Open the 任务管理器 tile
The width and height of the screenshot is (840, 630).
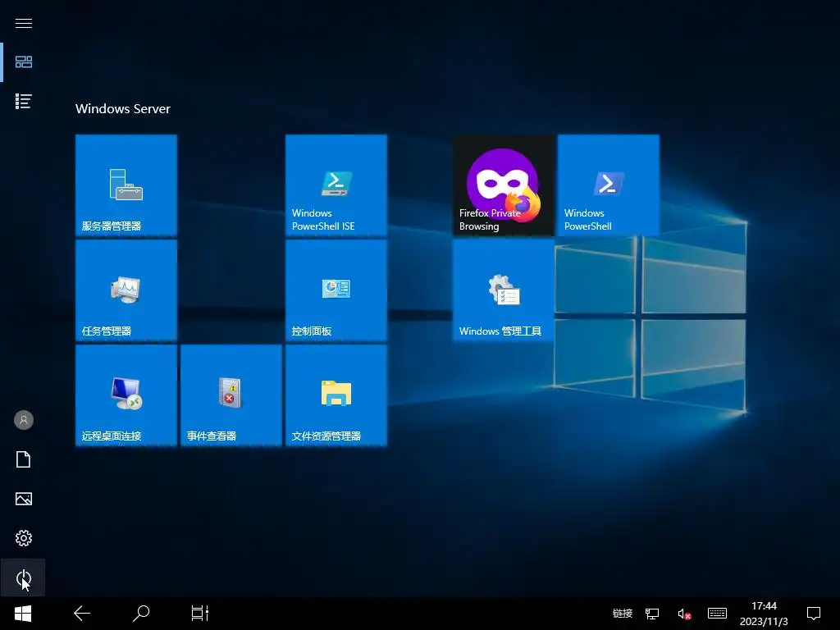(126, 290)
